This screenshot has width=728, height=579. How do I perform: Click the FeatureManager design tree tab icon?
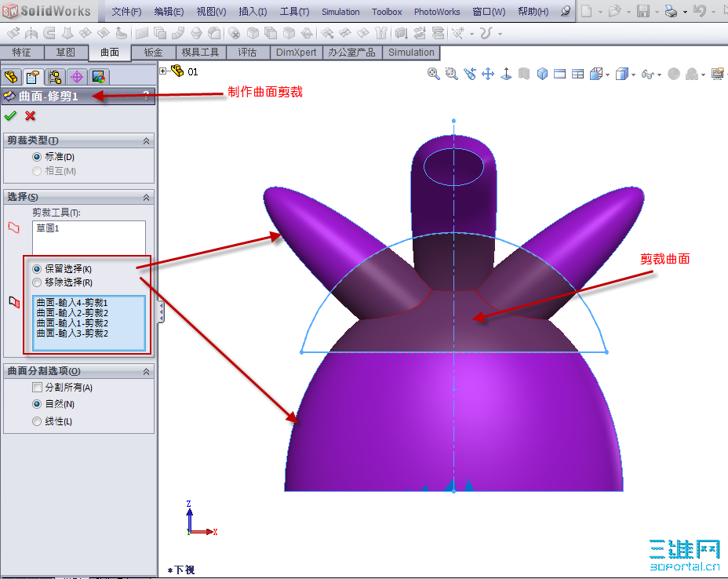pyautogui.click(x=11, y=77)
